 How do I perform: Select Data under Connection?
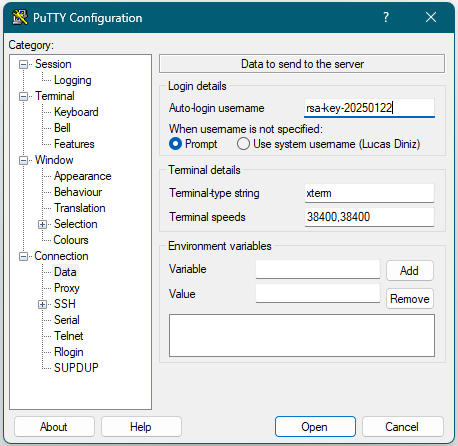pyautogui.click(x=65, y=272)
